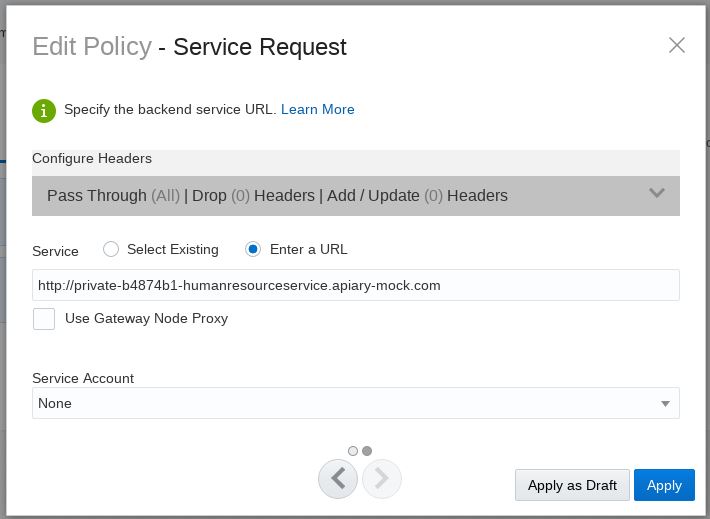This screenshot has width=710, height=519.
Task: Open the Learn More link
Action: point(317,110)
